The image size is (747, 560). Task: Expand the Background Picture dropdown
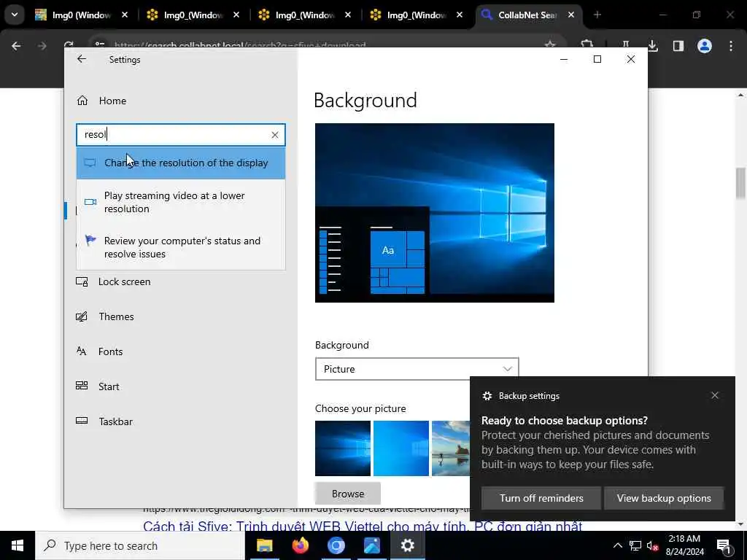tap(417, 369)
